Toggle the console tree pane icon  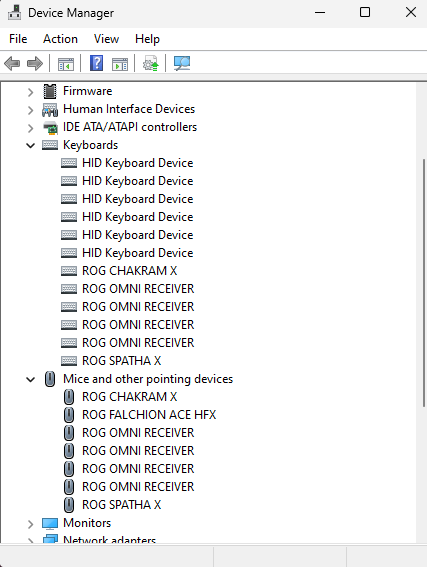tap(66, 64)
